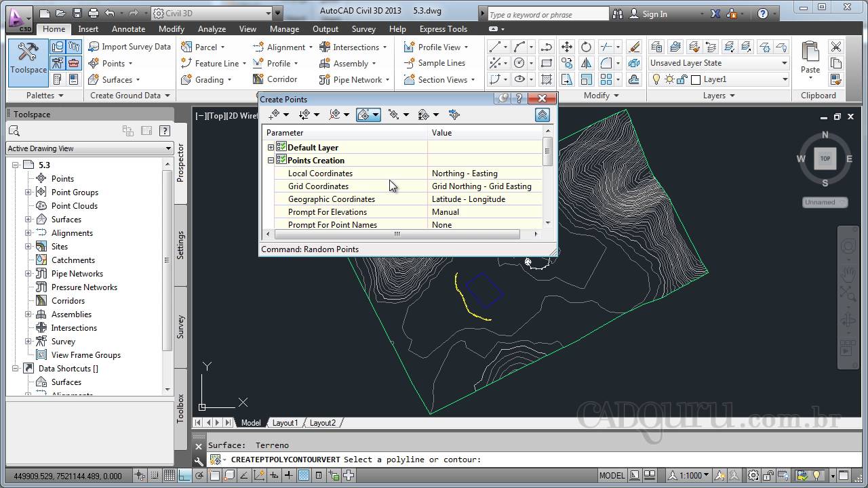
Task: Click the Import Survey Data icon
Action: click(x=94, y=47)
